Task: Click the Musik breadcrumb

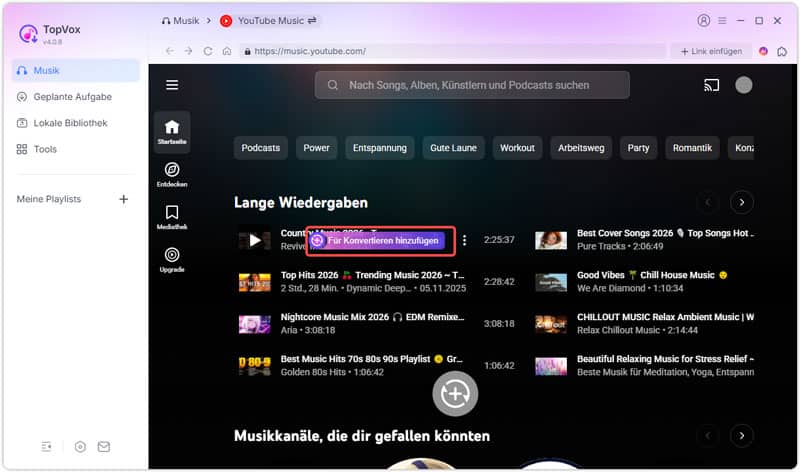Action: 180,21
